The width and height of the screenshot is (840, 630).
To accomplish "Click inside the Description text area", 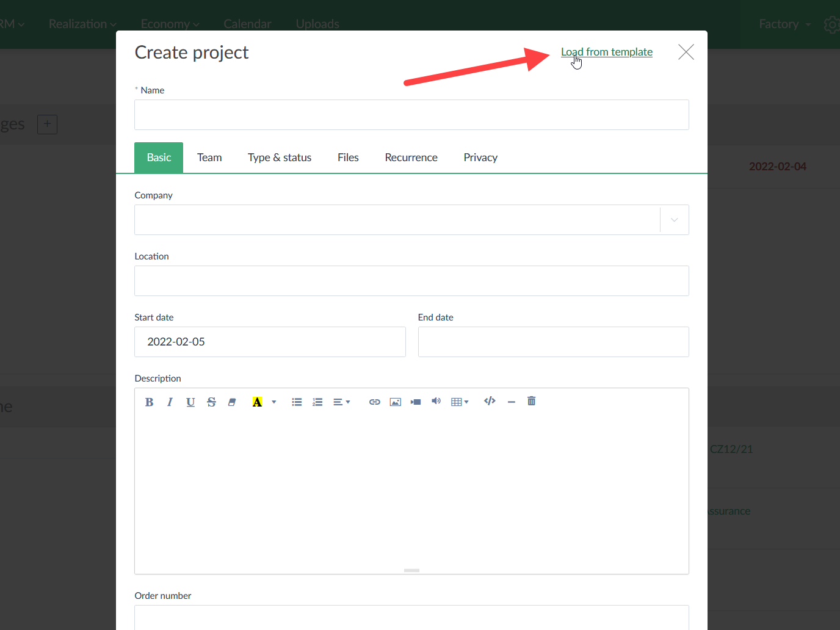I will (411, 491).
